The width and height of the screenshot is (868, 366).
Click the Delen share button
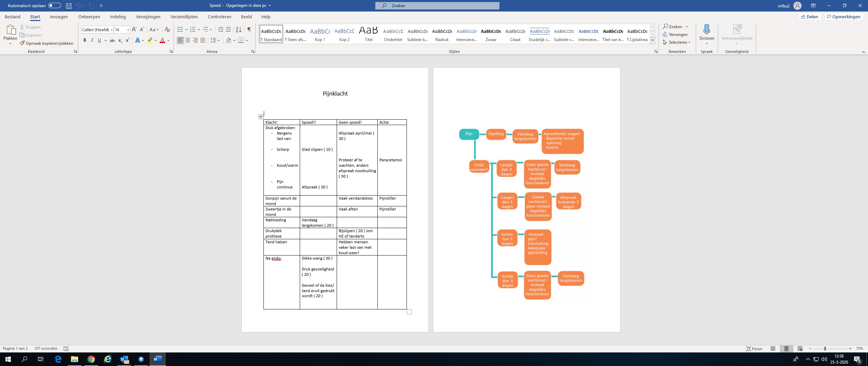(810, 17)
